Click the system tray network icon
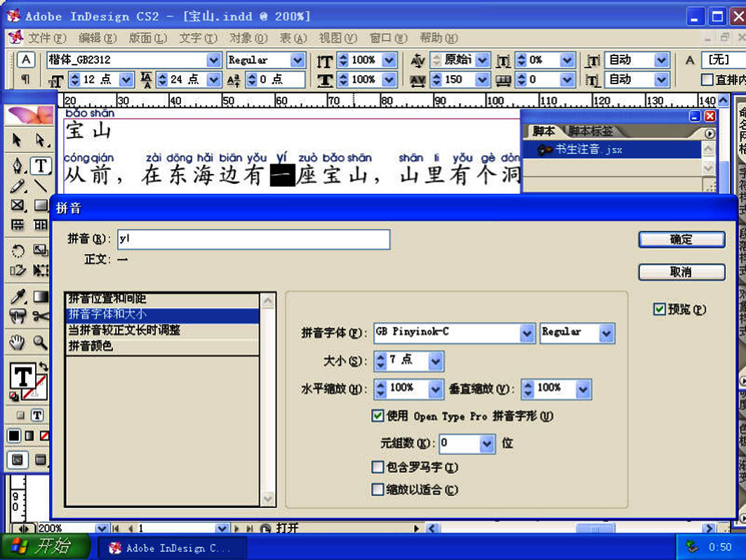 tap(692, 547)
